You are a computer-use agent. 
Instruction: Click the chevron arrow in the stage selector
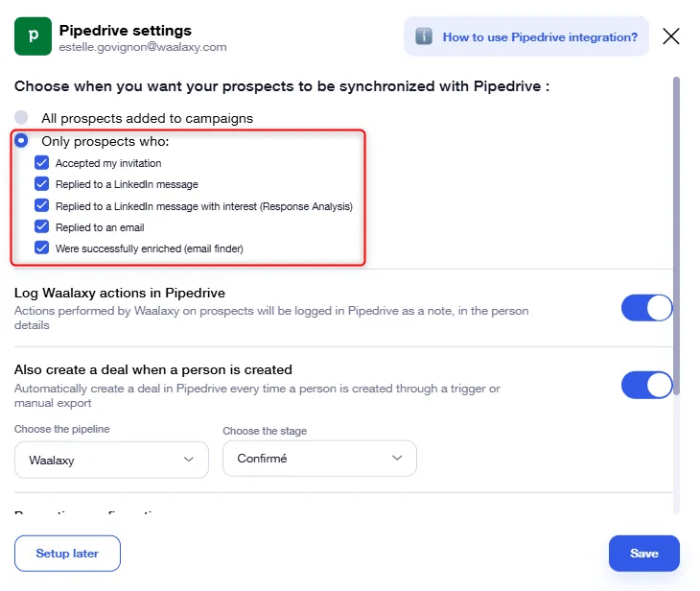coord(397,458)
